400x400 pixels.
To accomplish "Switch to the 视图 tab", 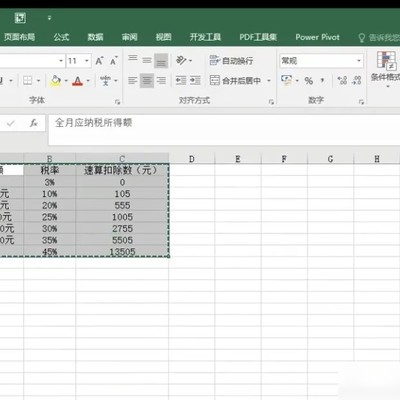I will tap(163, 37).
